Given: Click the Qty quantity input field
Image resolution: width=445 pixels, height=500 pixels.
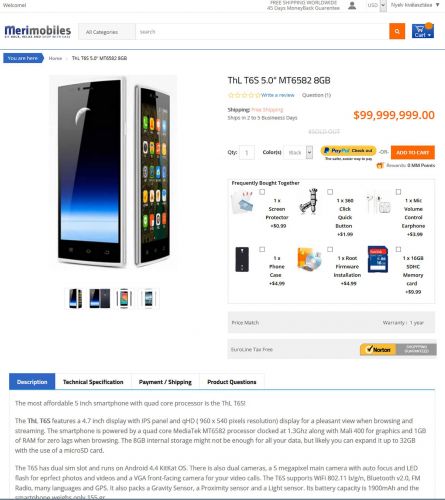Looking at the screenshot, I should [247, 153].
